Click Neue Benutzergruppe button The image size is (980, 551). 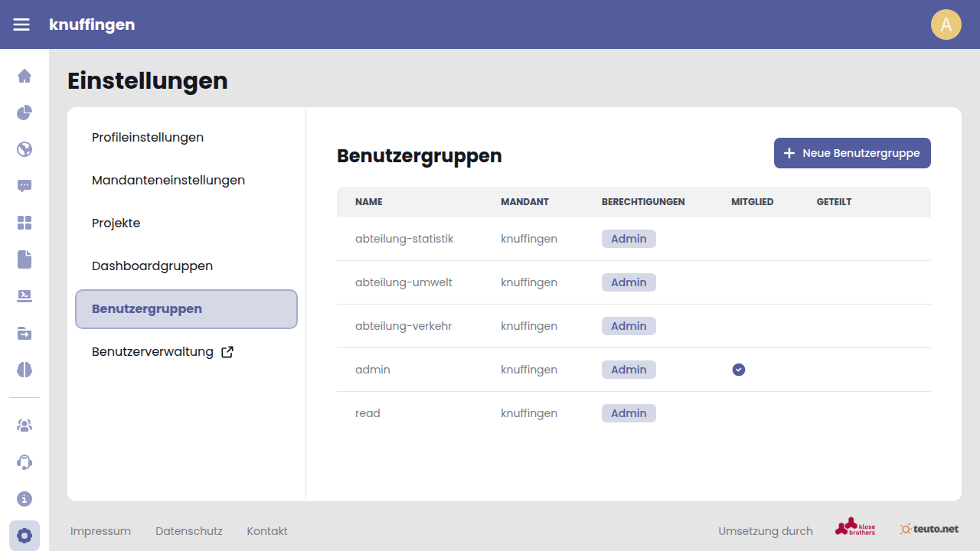point(852,153)
